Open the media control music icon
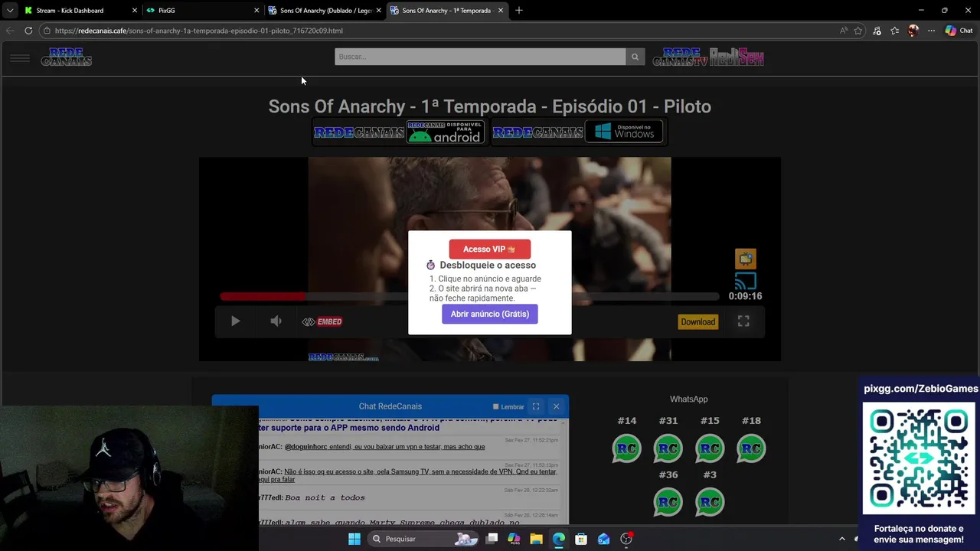This screenshot has width=980, height=551. [877, 31]
